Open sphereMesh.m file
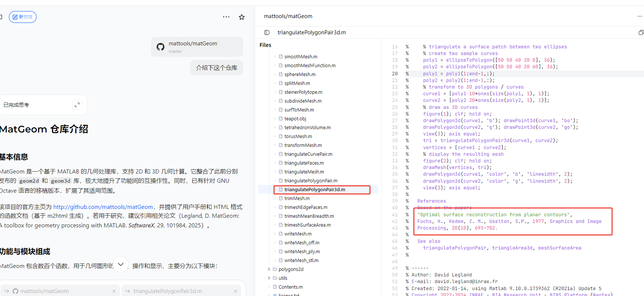This screenshot has width=644, height=296. (x=300, y=74)
